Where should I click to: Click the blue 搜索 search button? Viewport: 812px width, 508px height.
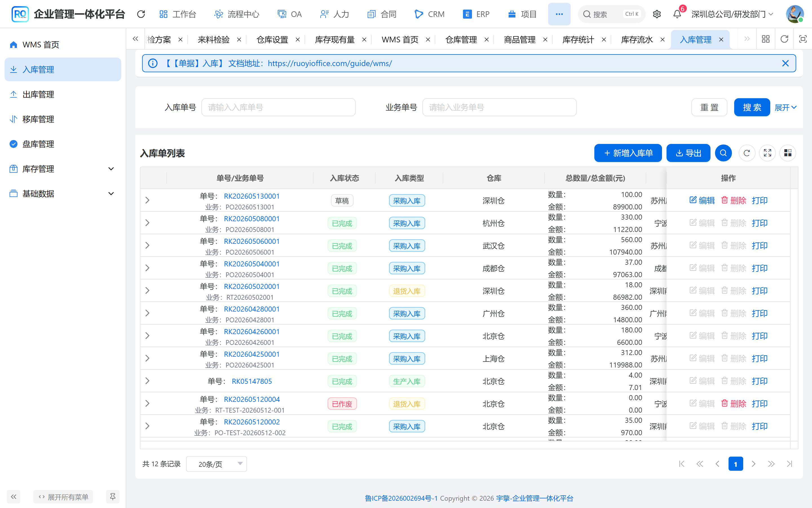(752, 108)
